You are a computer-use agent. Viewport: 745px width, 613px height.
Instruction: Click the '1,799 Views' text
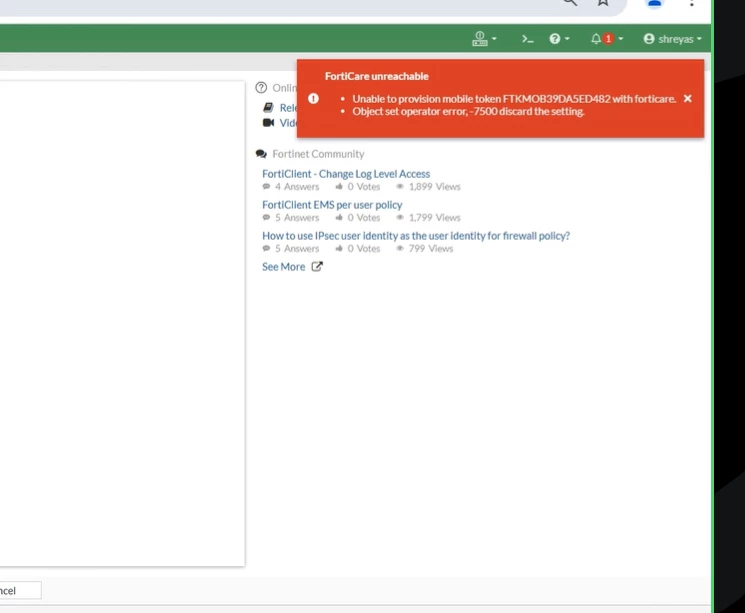[x=434, y=218]
